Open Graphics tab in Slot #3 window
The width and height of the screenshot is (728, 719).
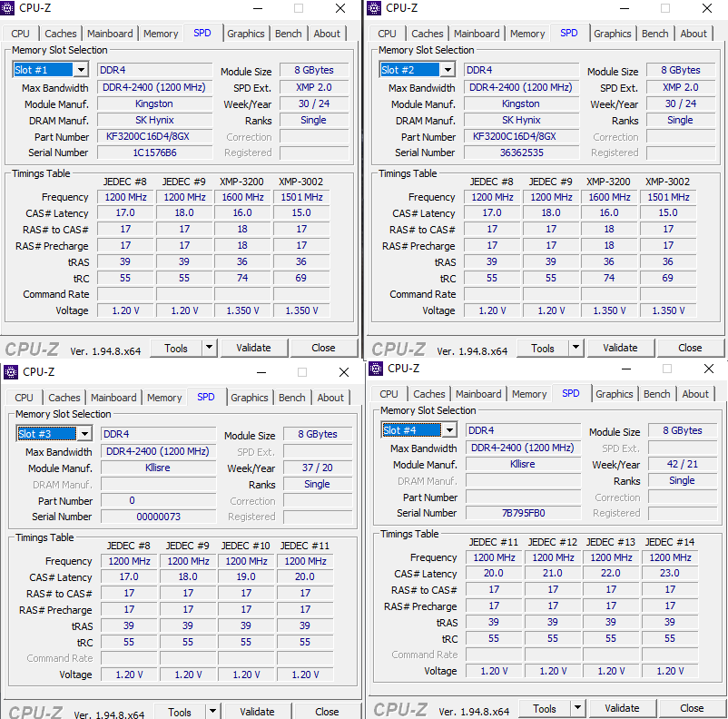coord(250,398)
